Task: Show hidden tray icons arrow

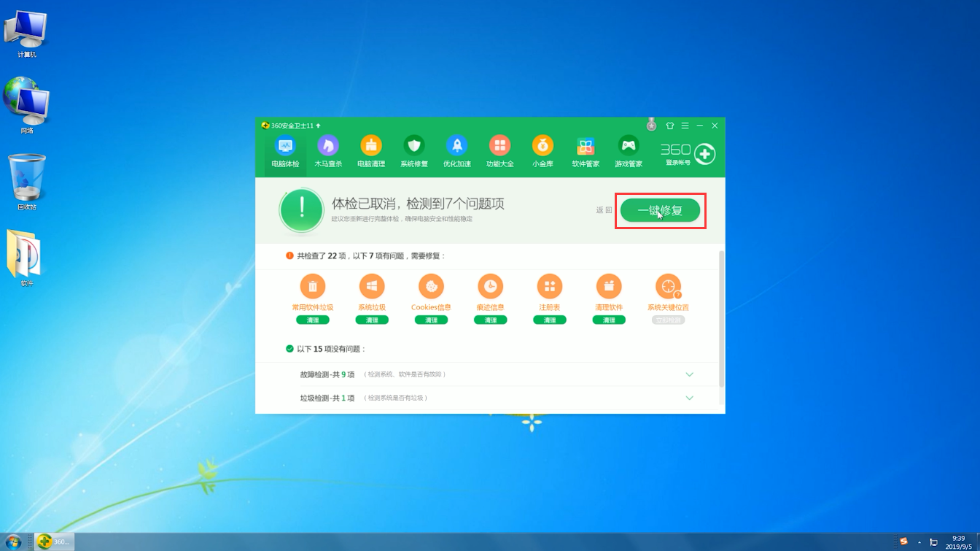Action: [919, 542]
